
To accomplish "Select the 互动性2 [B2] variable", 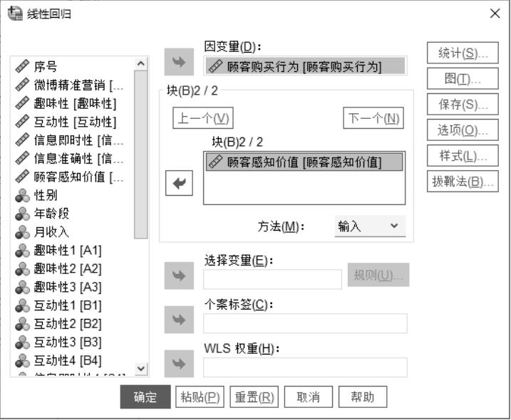I will coord(73,324).
